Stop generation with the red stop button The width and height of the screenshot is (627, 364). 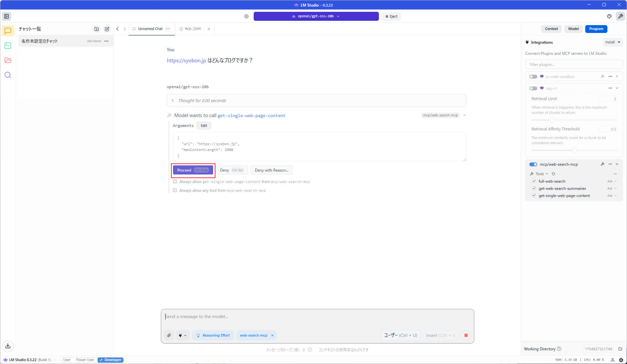pos(466,335)
